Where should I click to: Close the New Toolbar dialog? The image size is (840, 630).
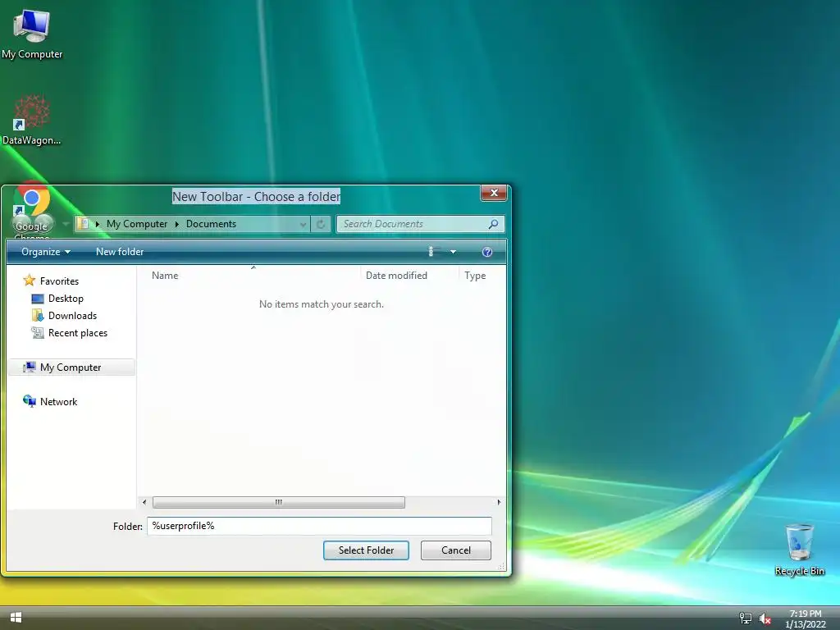(x=494, y=193)
